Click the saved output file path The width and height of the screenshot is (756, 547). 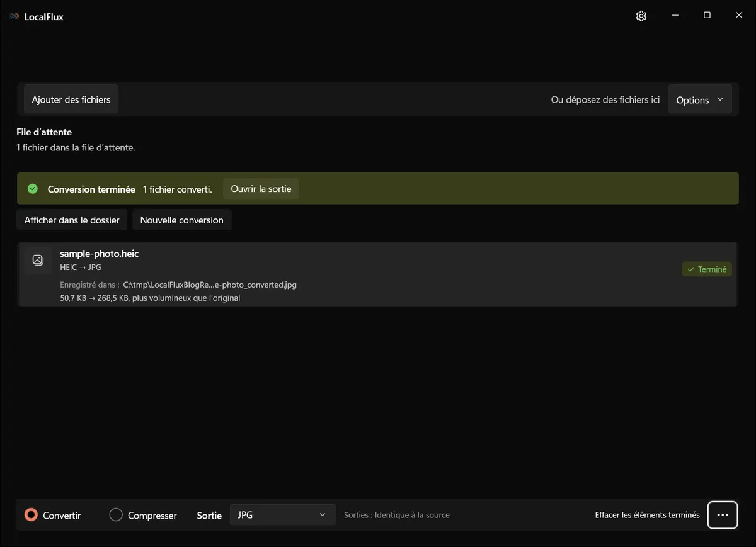[210, 285]
